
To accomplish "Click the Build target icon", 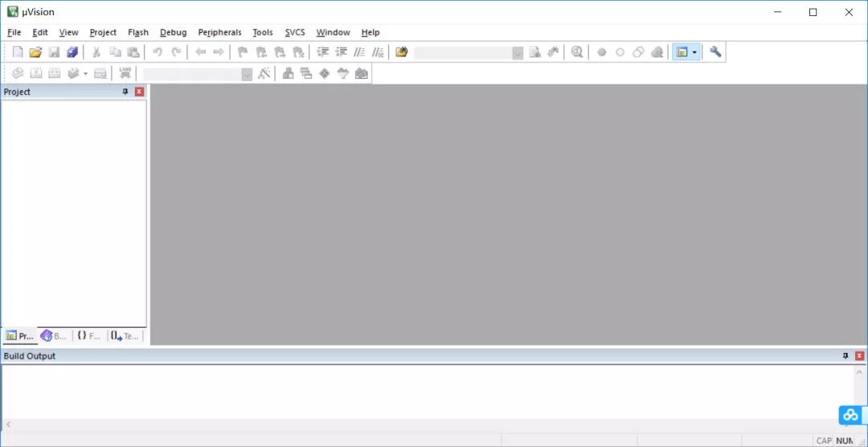I will [x=36, y=73].
